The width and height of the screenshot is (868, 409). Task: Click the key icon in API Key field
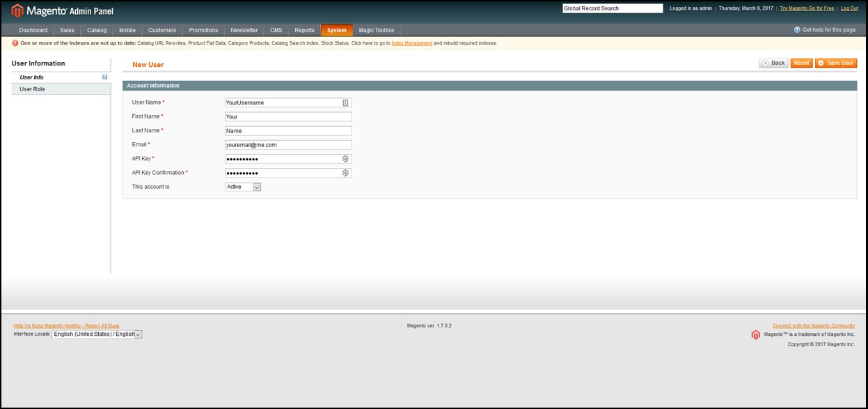pos(345,159)
